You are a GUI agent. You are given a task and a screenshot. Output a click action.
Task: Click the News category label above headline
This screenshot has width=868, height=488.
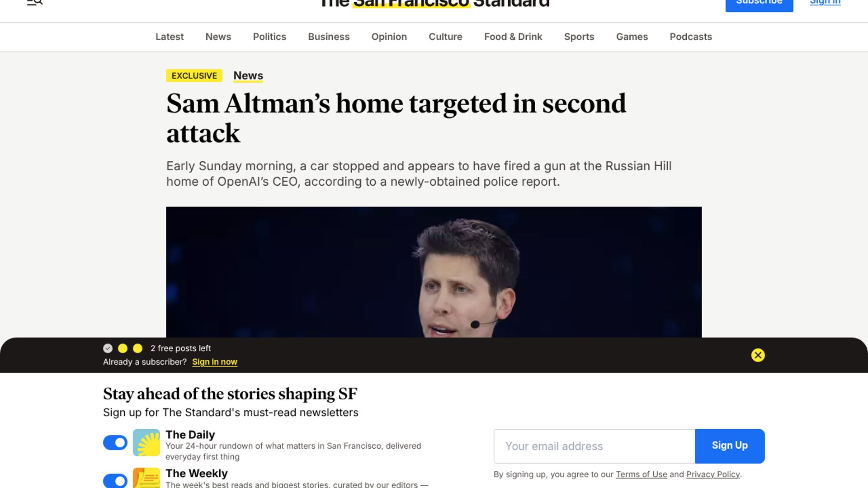(248, 75)
